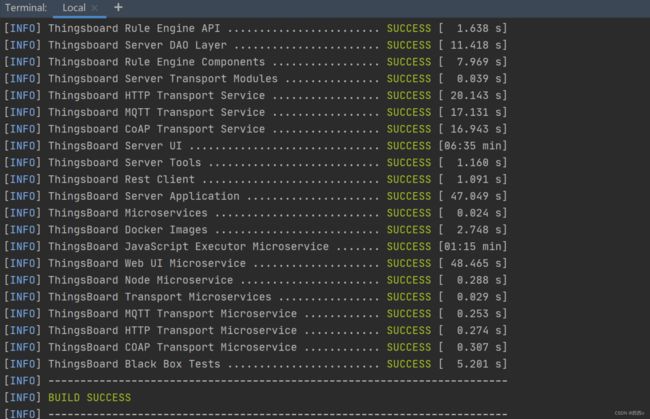Close the Local terminal tab

click(x=95, y=8)
